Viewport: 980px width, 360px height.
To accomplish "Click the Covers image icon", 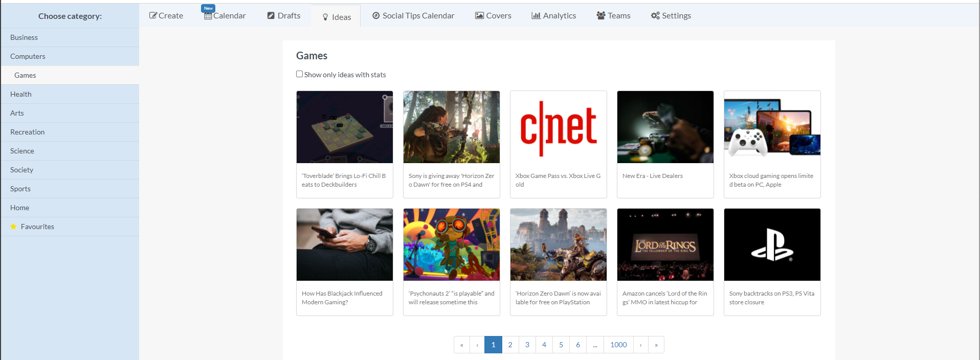I will [x=479, y=16].
